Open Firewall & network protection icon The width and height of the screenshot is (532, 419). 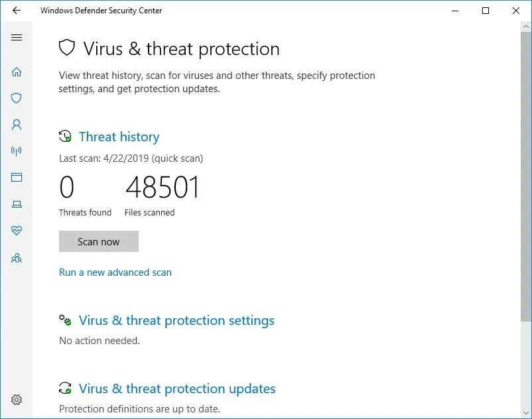pos(17,151)
